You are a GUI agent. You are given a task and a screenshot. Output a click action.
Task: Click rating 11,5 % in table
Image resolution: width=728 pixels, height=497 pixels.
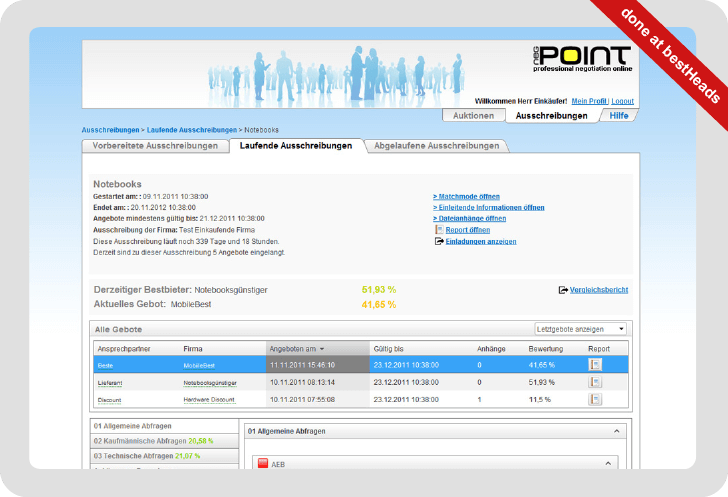pyautogui.click(x=540, y=399)
